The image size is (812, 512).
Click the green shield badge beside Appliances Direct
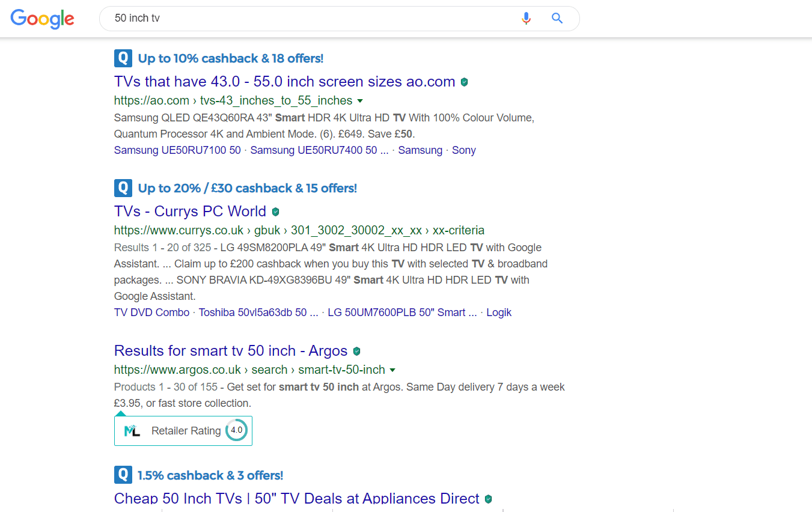(x=488, y=499)
